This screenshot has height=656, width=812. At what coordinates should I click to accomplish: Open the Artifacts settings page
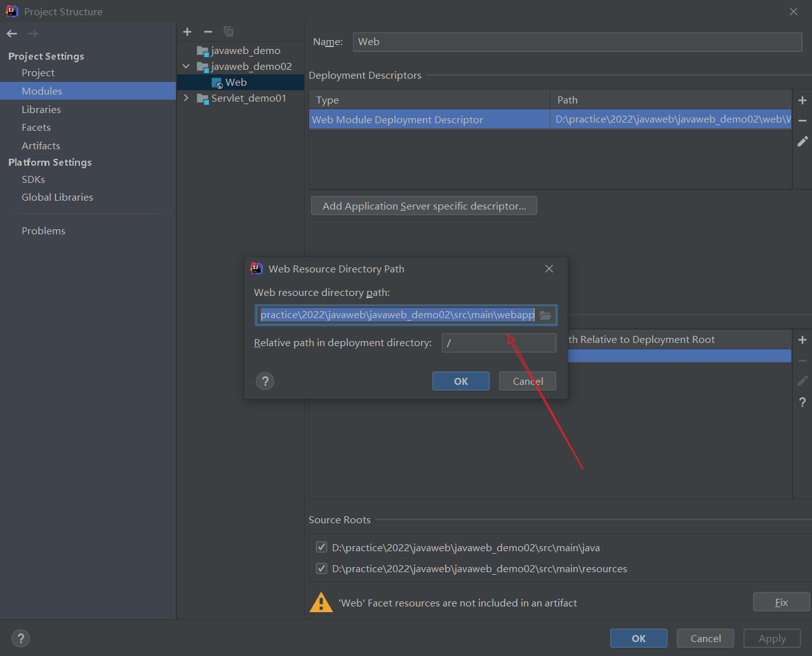click(41, 145)
